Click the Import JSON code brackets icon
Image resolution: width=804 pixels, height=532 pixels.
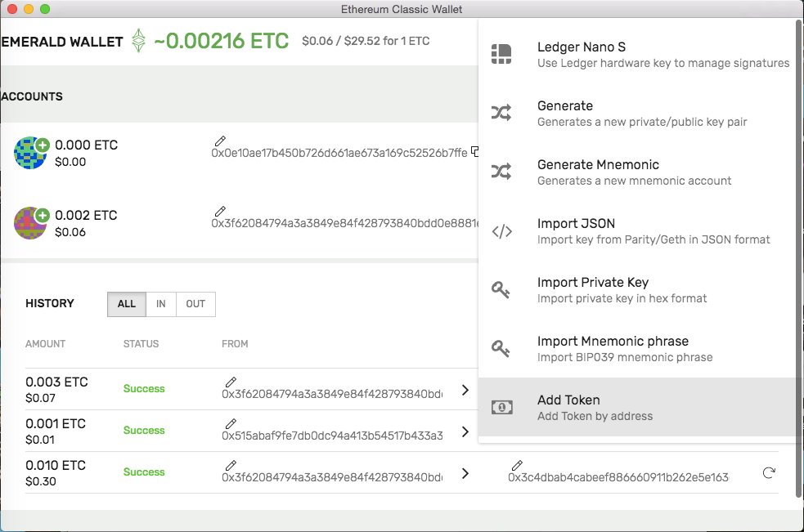click(501, 231)
